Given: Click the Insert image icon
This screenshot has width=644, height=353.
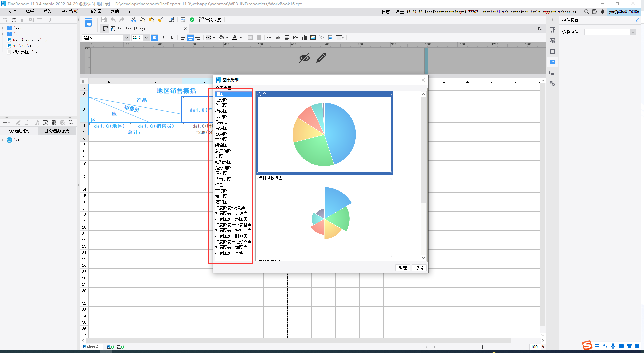Looking at the screenshot, I should [x=313, y=38].
